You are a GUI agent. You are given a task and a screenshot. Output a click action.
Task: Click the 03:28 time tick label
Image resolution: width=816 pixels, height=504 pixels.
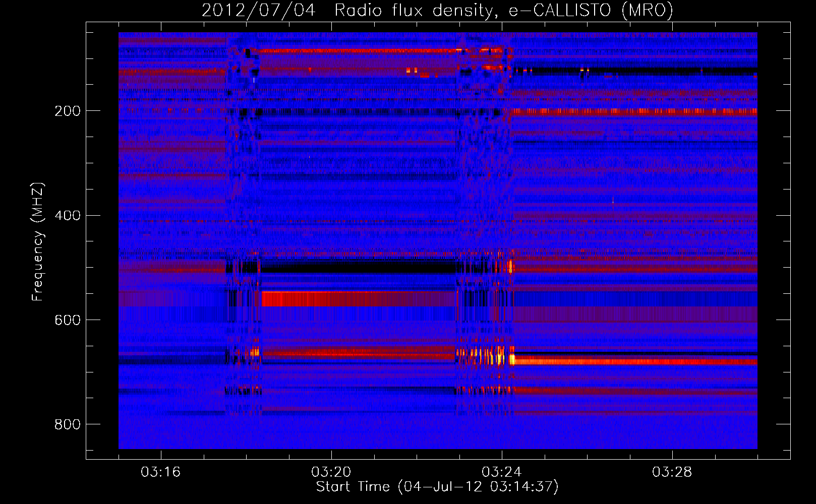pyautogui.click(x=672, y=472)
